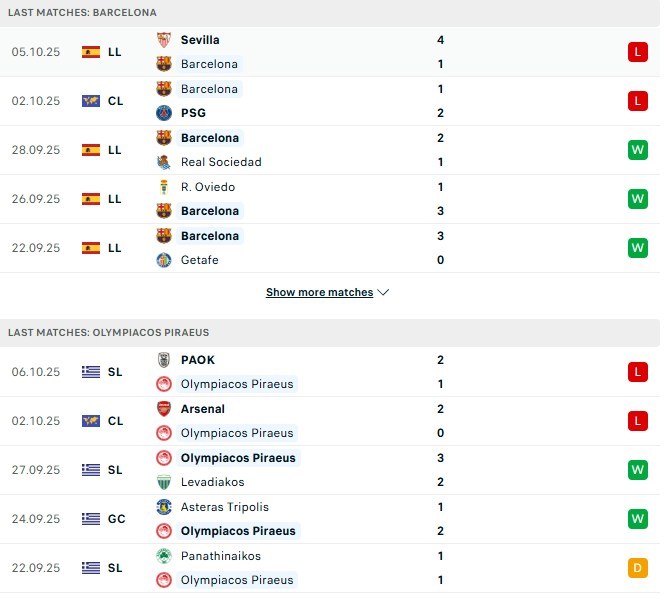Click the PAOK club crest icon
This screenshot has height=599, width=672.
tap(164, 360)
